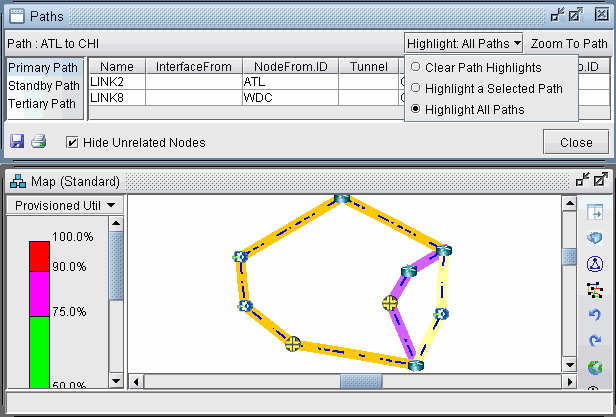This screenshot has height=417, width=616.
Task: Choose the Highlight All Paths radio option
Action: click(x=415, y=109)
